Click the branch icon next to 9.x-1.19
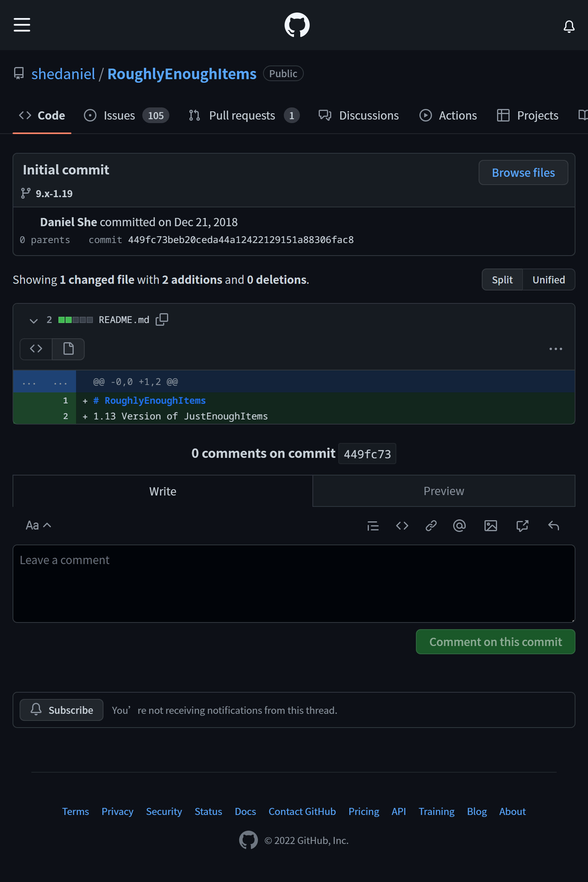588x882 pixels. [x=25, y=193]
